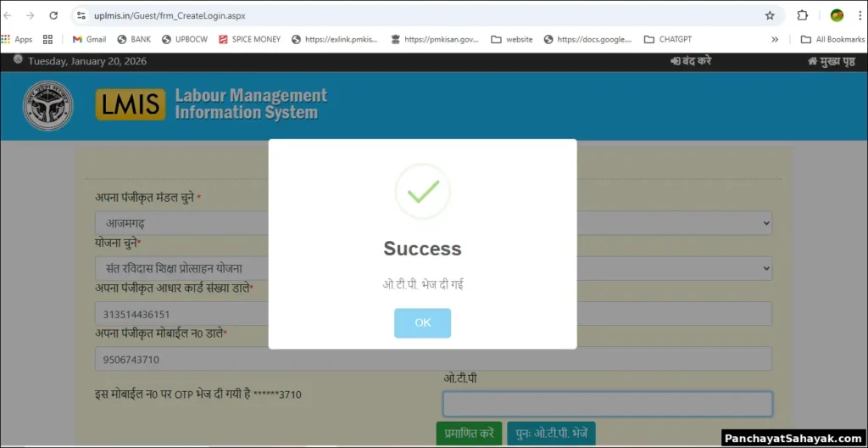868x448 pixels.
Task: Click the LMIS logo badge
Action: 130,104
